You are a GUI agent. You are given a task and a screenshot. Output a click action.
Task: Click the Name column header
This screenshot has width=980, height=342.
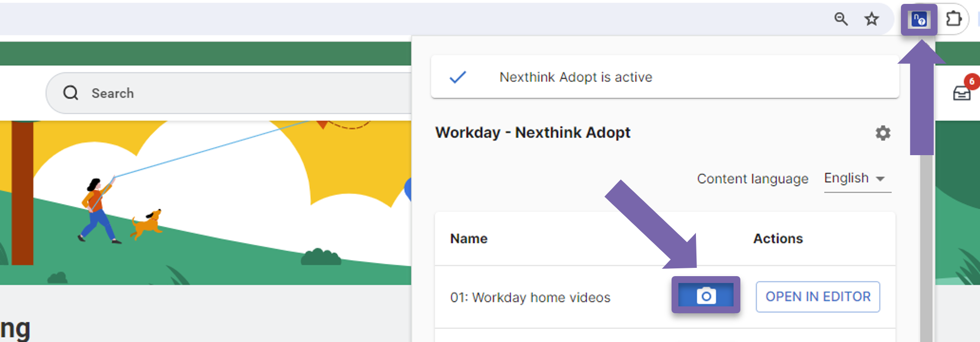469,239
